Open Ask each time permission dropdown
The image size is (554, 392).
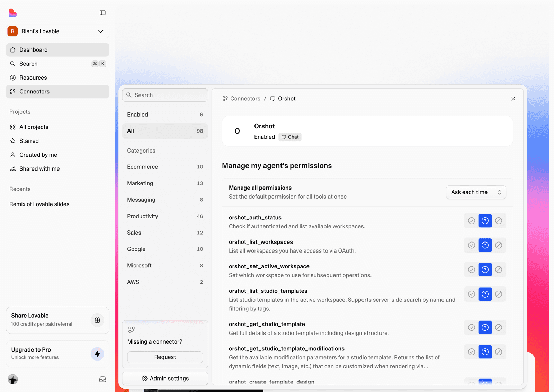tap(476, 192)
